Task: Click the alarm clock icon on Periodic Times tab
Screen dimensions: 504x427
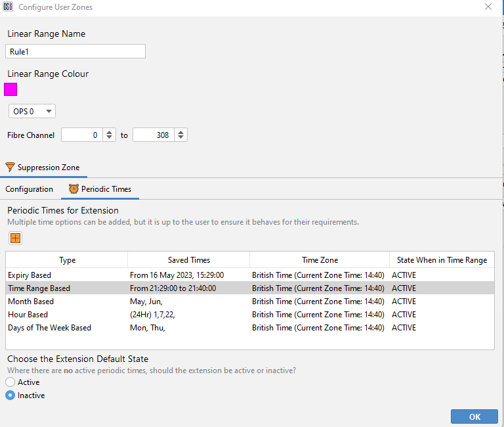Action: (x=73, y=189)
